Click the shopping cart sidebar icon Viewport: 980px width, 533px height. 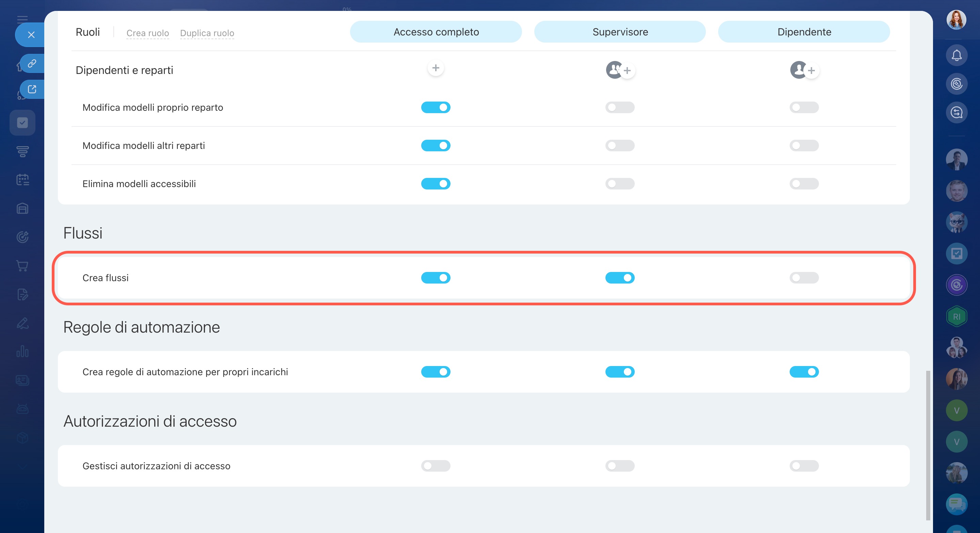22,266
